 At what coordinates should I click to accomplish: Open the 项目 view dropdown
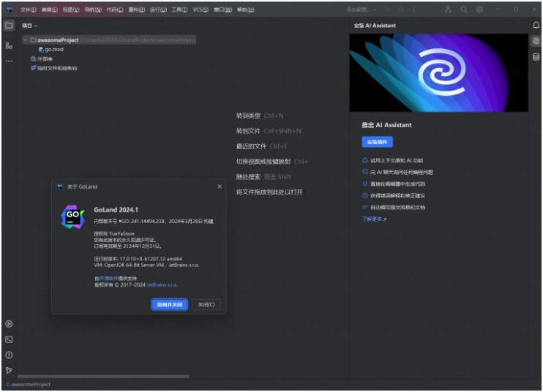(x=29, y=26)
